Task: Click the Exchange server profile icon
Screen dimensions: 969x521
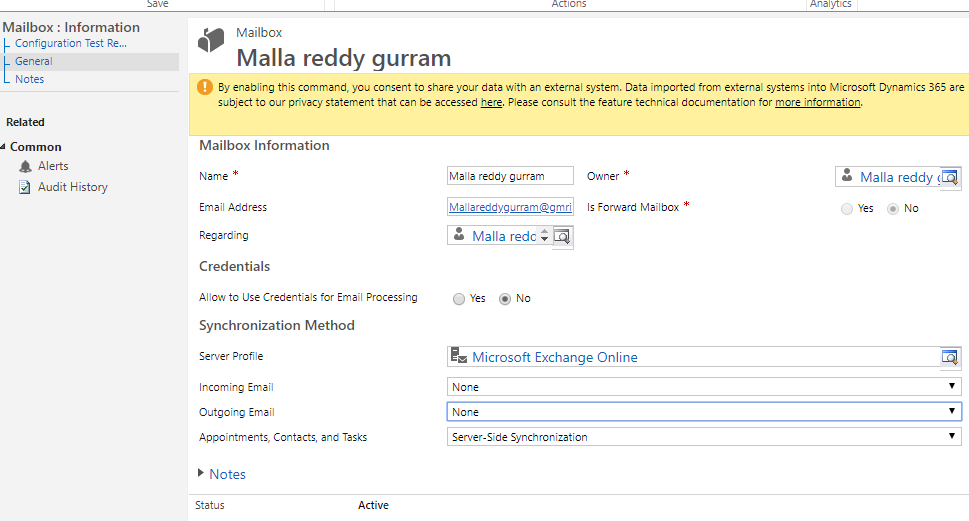Action: (459, 355)
